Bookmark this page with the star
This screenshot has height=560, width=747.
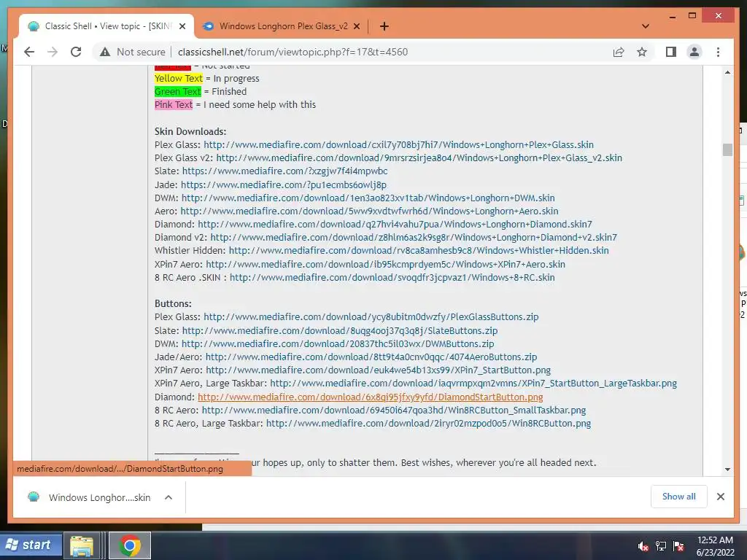coord(642,52)
